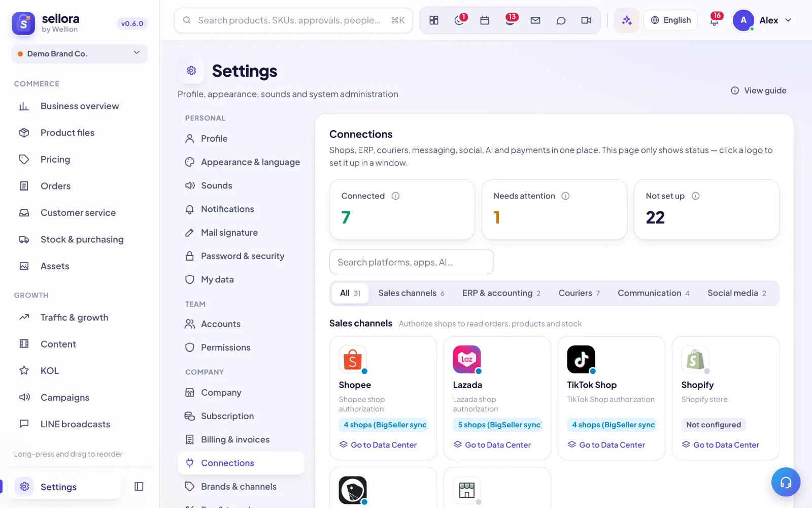The width and height of the screenshot is (812, 508).
Task: Go to Data Center under Lazada
Action: click(x=492, y=445)
